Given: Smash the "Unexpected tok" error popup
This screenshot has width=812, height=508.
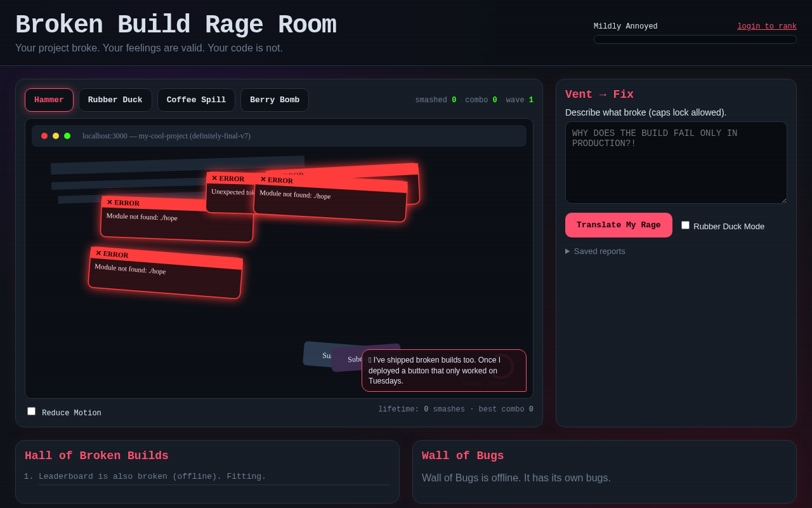Looking at the screenshot, I should (230, 192).
